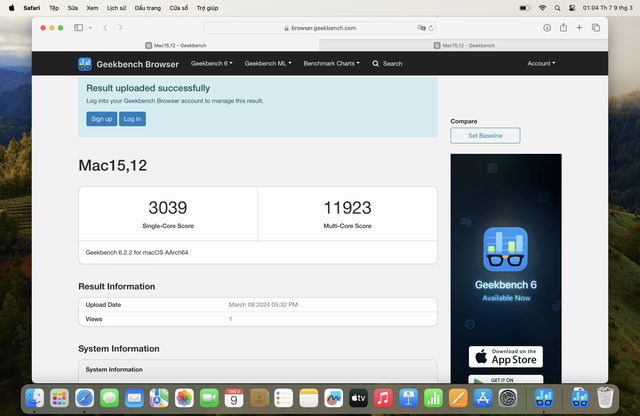The width and height of the screenshot is (640, 416).
Task: Open sidebar options chevron dropdown
Action: click(91, 28)
